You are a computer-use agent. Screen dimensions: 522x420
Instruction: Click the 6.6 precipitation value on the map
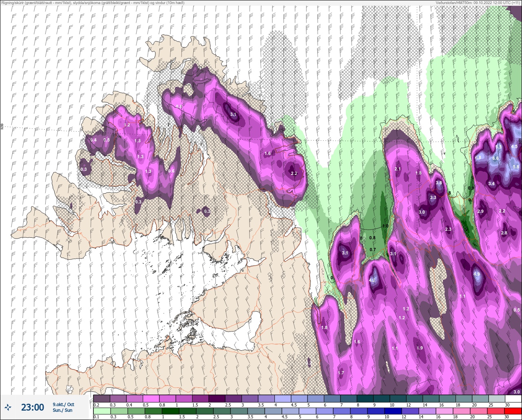[x=496, y=158]
